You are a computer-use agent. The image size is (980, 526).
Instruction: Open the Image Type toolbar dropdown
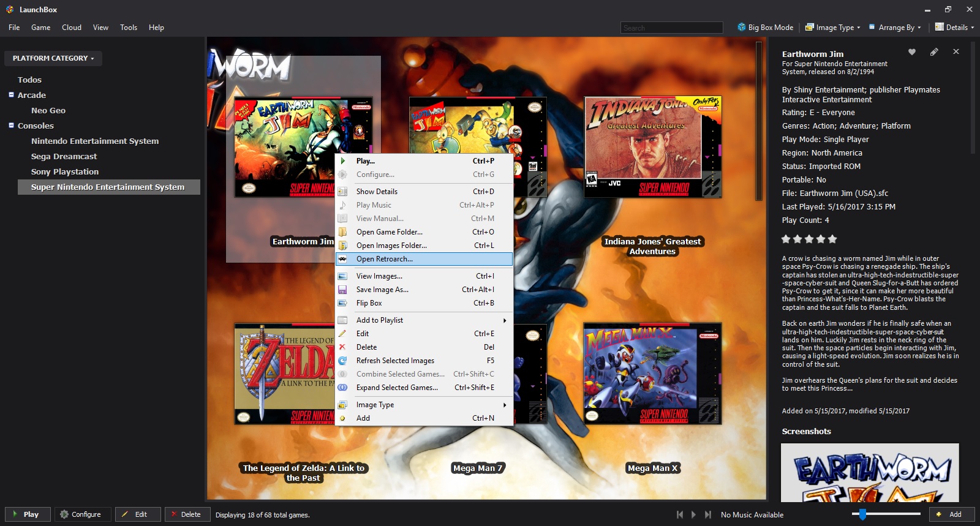click(x=832, y=27)
